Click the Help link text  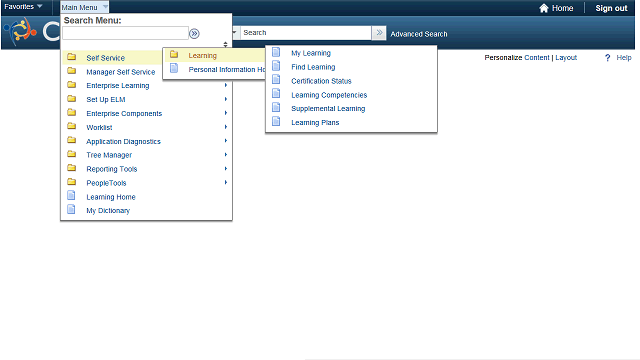pos(624,58)
